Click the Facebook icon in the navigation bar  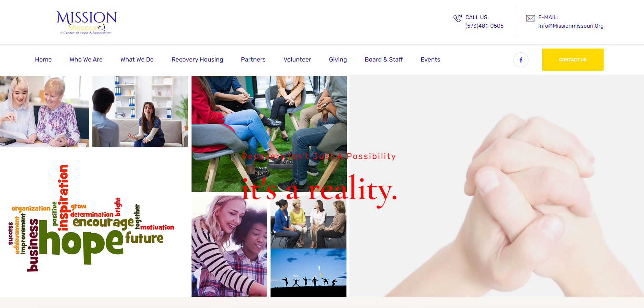coord(521,60)
